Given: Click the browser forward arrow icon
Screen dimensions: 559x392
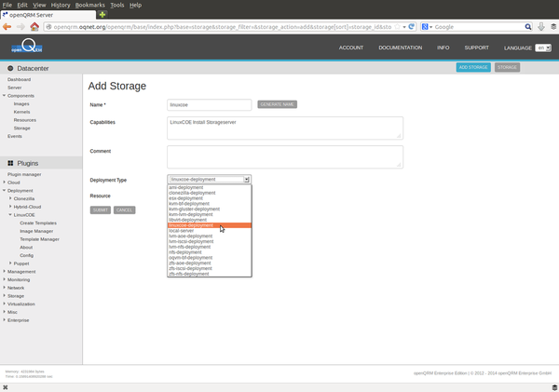Looking at the screenshot, I should (x=20, y=27).
